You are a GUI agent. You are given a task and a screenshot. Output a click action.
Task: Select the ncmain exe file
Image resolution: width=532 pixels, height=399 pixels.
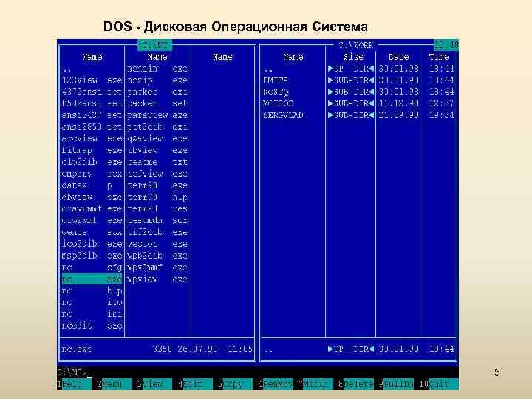157,69
